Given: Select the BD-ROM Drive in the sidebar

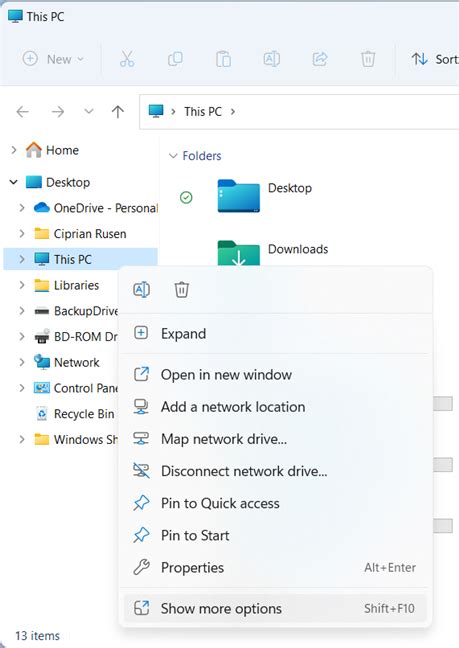Looking at the screenshot, I should point(76,337).
